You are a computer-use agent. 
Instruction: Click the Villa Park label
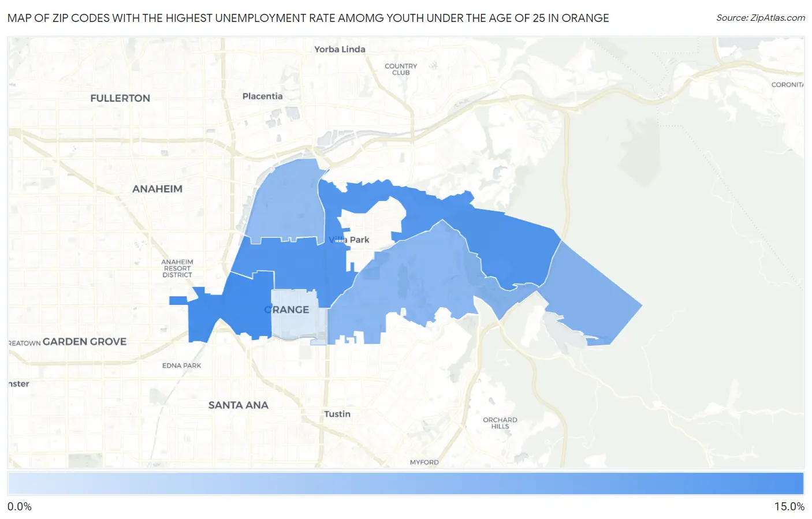coord(349,240)
